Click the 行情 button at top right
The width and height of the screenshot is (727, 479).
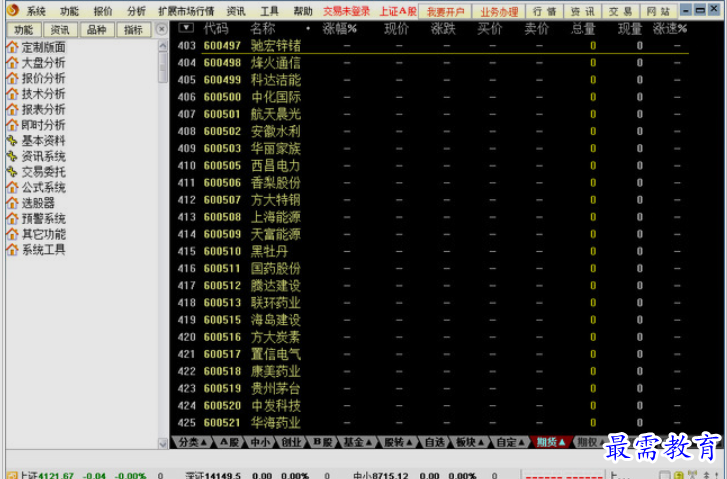click(544, 12)
